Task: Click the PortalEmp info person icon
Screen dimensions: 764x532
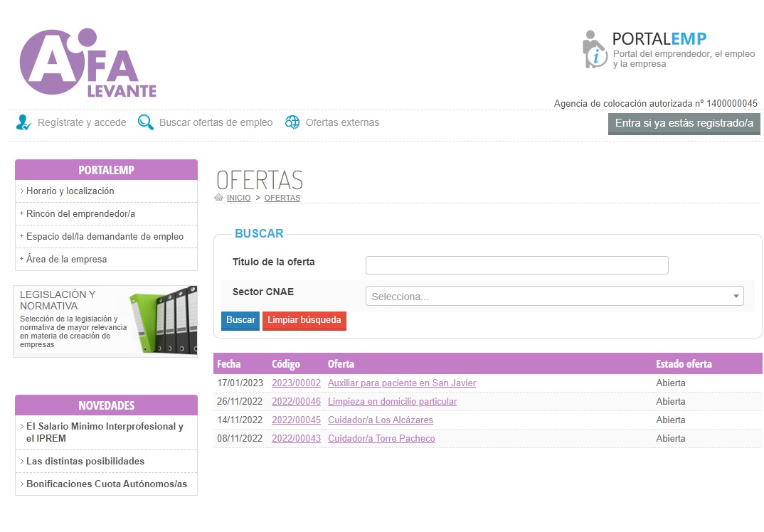Action: tap(594, 49)
